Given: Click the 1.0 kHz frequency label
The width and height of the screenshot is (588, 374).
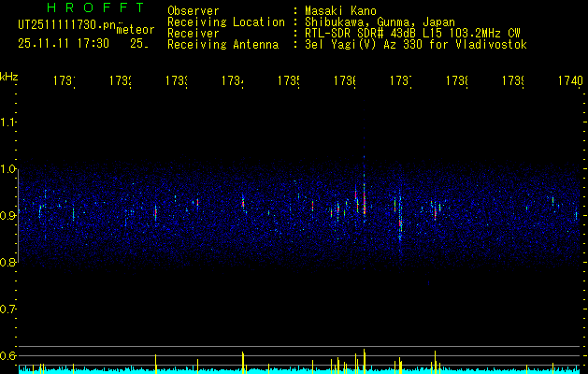Looking at the screenshot, I should 7,169.
